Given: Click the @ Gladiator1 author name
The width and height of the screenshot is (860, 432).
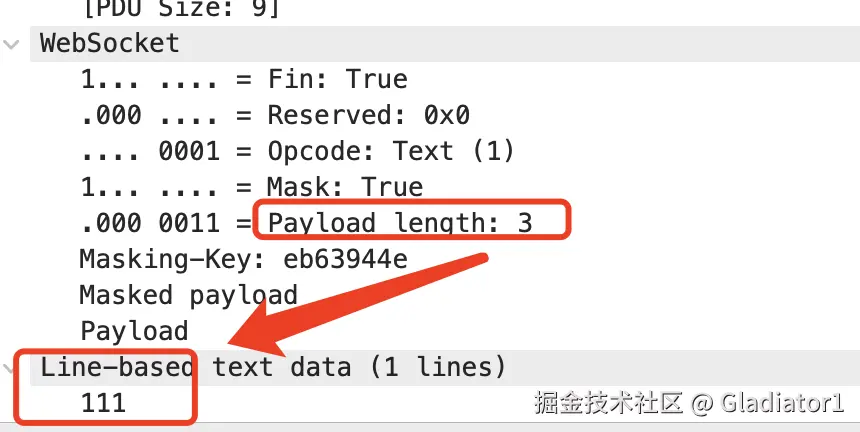Looking at the screenshot, I should coord(768,403).
